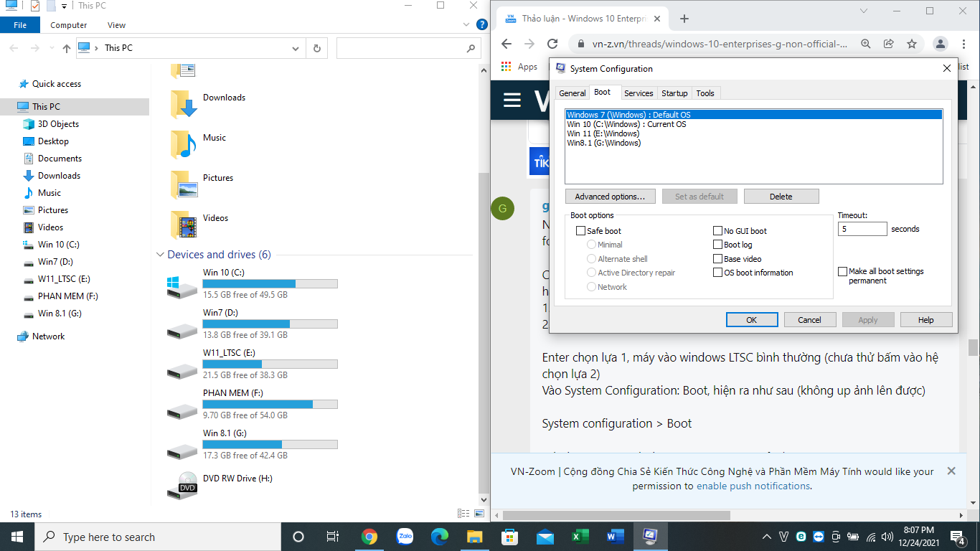The width and height of the screenshot is (980, 551).
Task: Bookmark page with star icon
Action: point(912,44)
